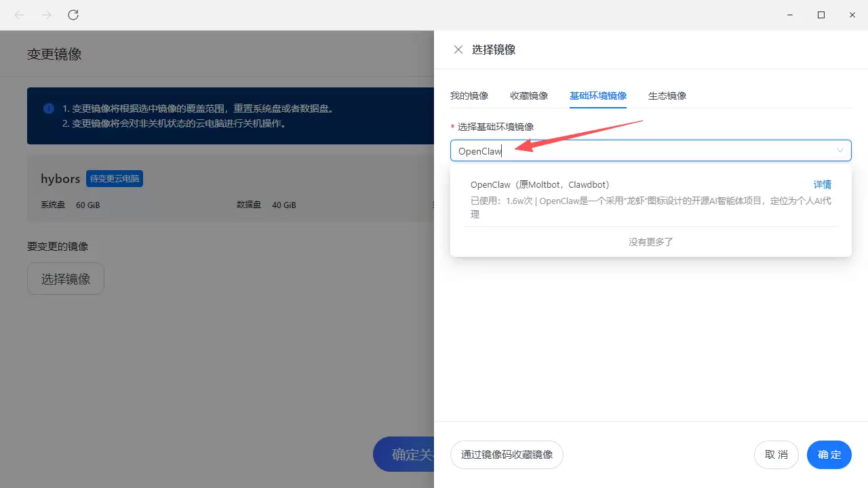
Task: Confirm selection with the 确定 button
Action: pos(829,454)
